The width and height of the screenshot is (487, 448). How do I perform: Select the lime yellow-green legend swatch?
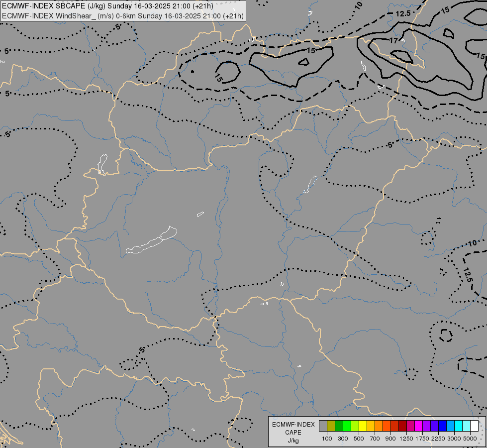click(x=355, y=426)
